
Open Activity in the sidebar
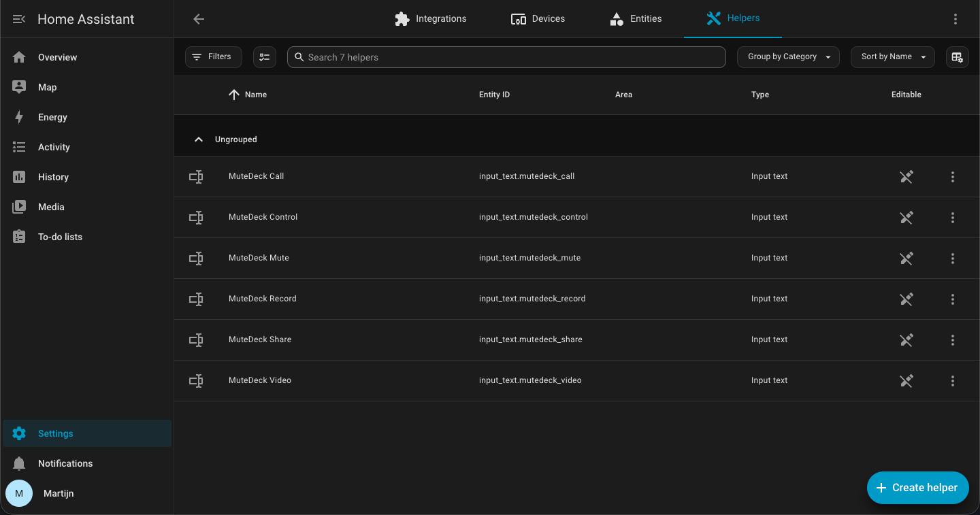tap(87, 147)
